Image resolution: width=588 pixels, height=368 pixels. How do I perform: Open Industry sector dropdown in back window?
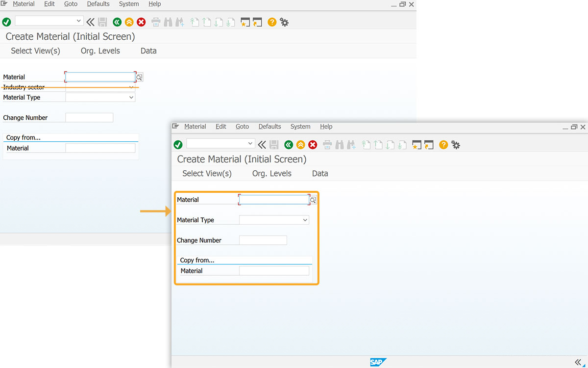(x=131, y=87)
